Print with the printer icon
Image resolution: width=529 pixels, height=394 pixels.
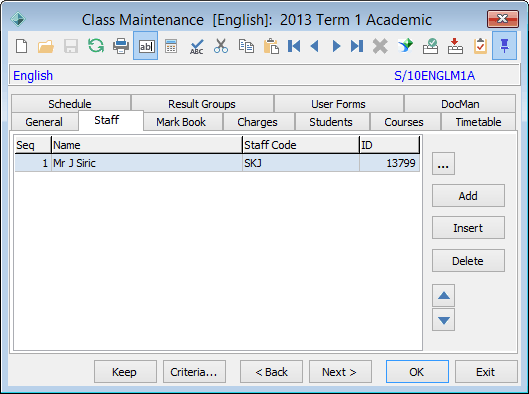[x=121, y=46]
